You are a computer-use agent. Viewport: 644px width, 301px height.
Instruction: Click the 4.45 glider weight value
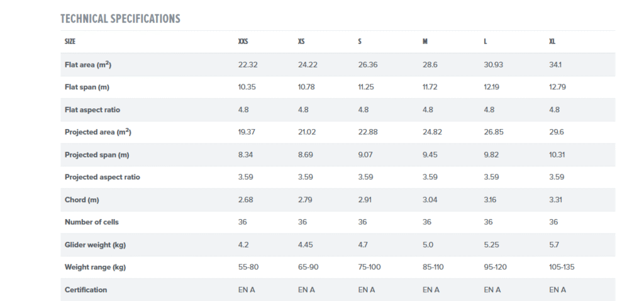click(x=306, y=245)
